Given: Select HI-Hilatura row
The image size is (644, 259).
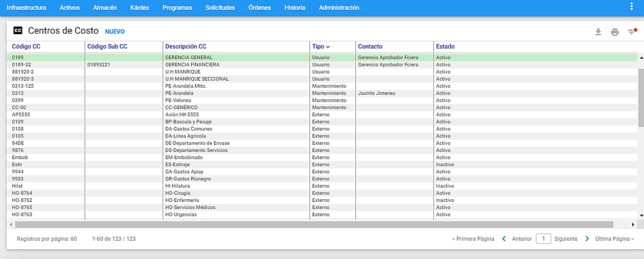Looking at the screenshot, I should (322, 186).
